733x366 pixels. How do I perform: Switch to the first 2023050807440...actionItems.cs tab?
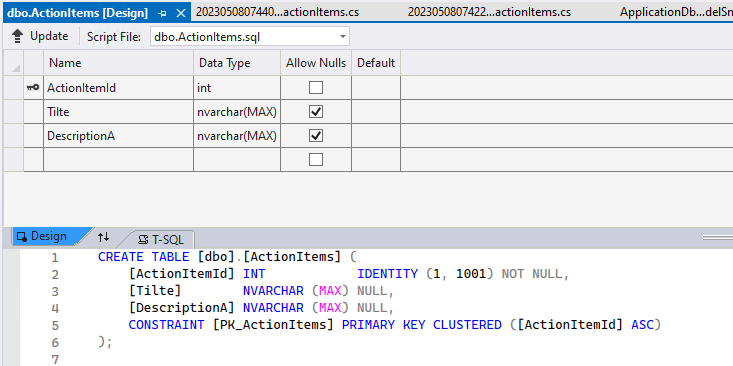click(x=277, y=12)
